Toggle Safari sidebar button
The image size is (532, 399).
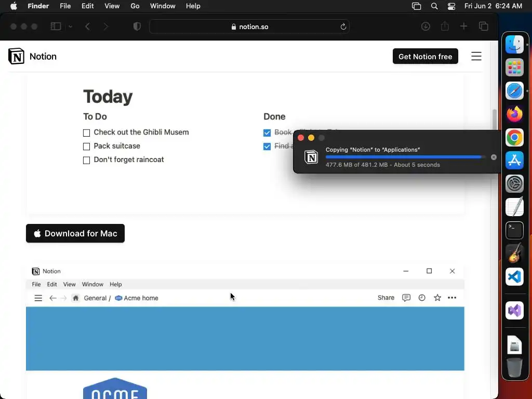click(x=56, y=26)
